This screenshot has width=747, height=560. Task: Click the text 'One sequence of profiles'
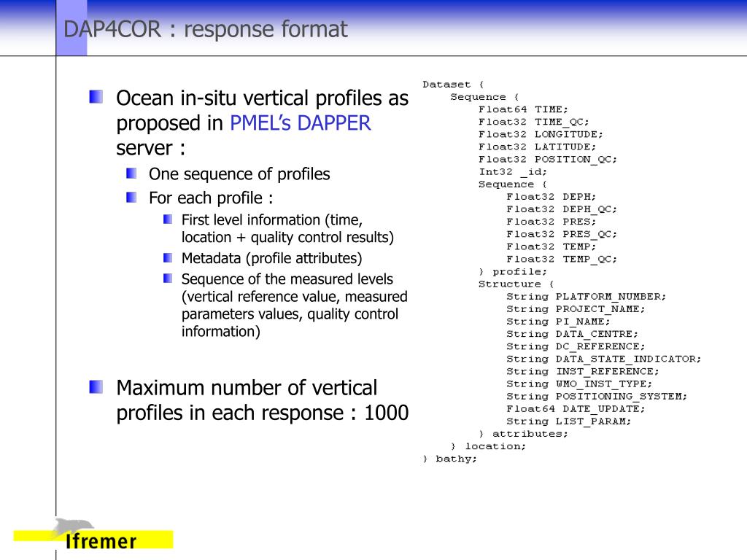pos(239,174)
